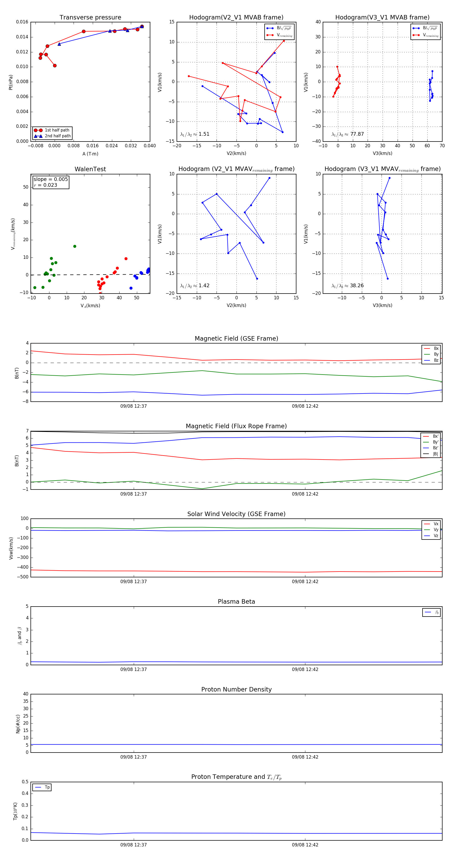This screenshot has height=868, width=473.
Task: Click the B/√(μ0ρ) legend entry in V3_V1 MVAB hodogram
Action: coord(425,28)
